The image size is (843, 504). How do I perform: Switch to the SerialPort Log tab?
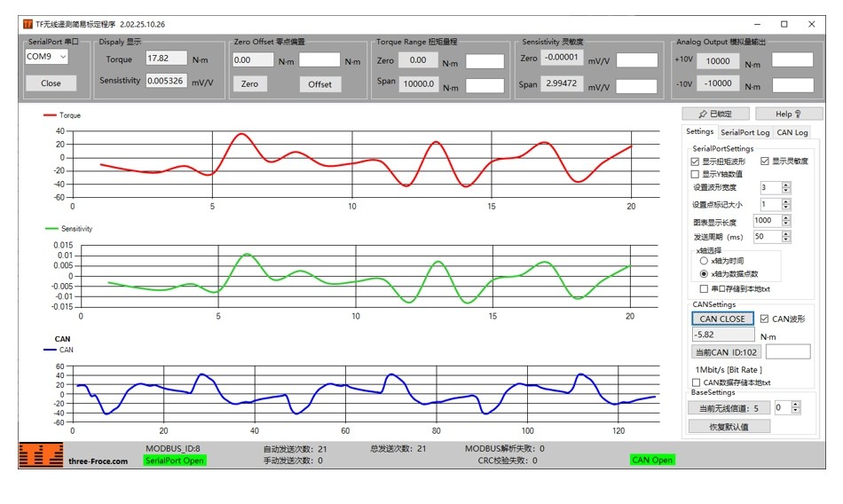pos(745,132)
